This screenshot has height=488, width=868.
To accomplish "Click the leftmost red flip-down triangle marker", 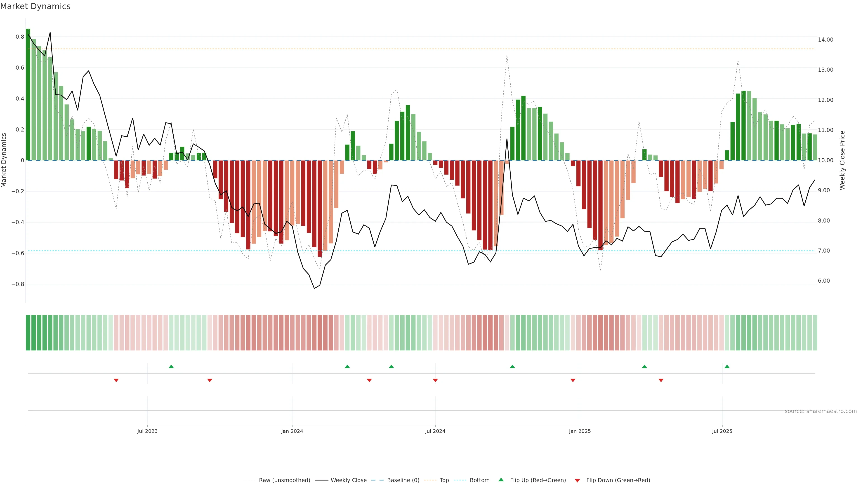I will (x=116, y=380).
